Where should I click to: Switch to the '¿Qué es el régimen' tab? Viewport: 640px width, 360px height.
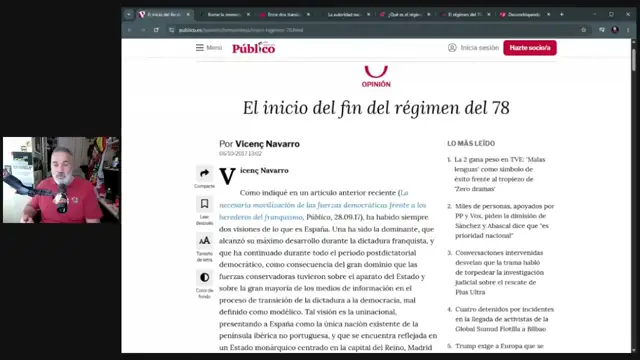pyautogui.click(x=404, y=14)
